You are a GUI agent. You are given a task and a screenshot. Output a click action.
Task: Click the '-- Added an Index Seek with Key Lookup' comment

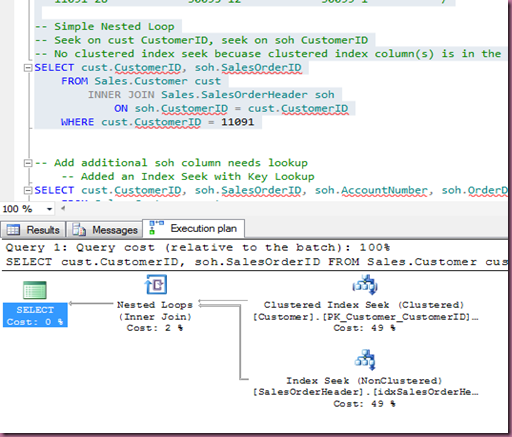(x=188, y=176)
